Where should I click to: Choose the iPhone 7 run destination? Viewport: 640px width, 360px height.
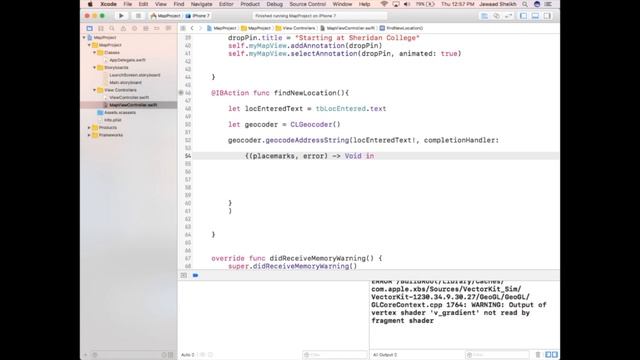198,16
